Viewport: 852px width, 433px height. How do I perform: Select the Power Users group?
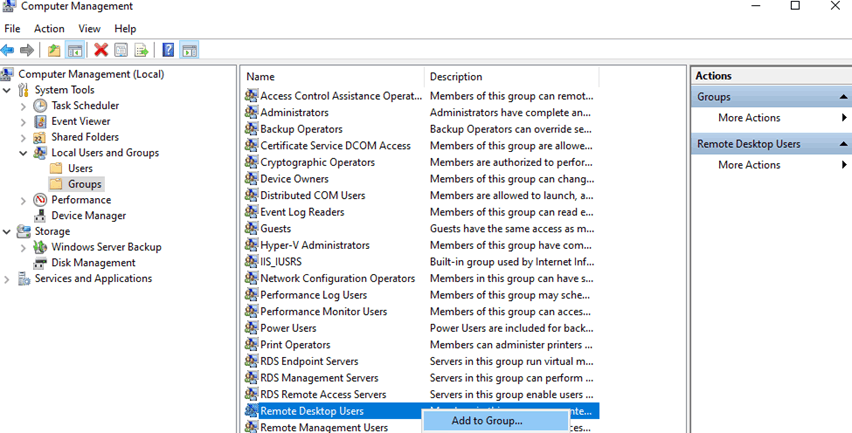pyautogui.click(x=288, y=328)
